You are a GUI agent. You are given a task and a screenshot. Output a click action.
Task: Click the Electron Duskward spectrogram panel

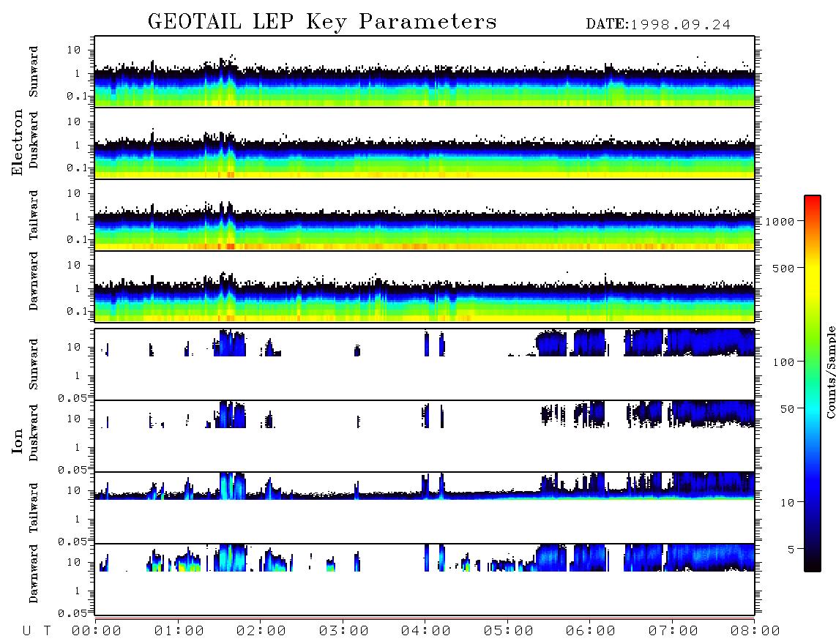tap(425, 143)
